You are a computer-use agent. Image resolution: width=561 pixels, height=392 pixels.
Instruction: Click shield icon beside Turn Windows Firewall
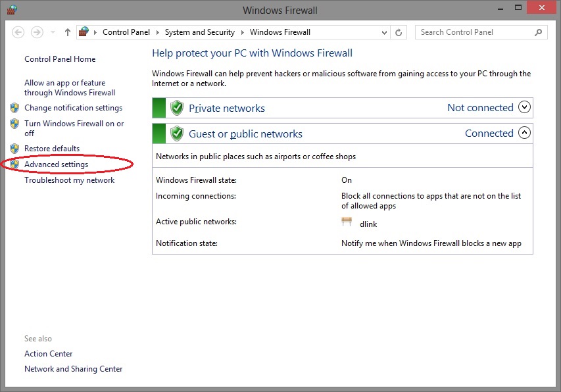(14, 124)
